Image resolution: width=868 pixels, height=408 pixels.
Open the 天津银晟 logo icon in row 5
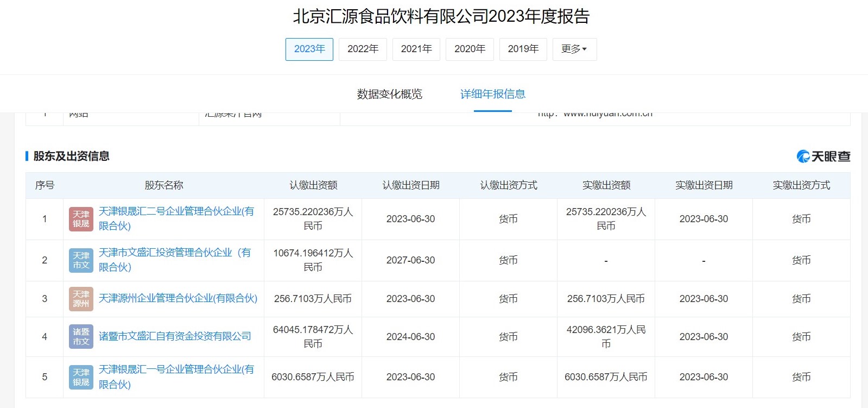tap(81, 377)
